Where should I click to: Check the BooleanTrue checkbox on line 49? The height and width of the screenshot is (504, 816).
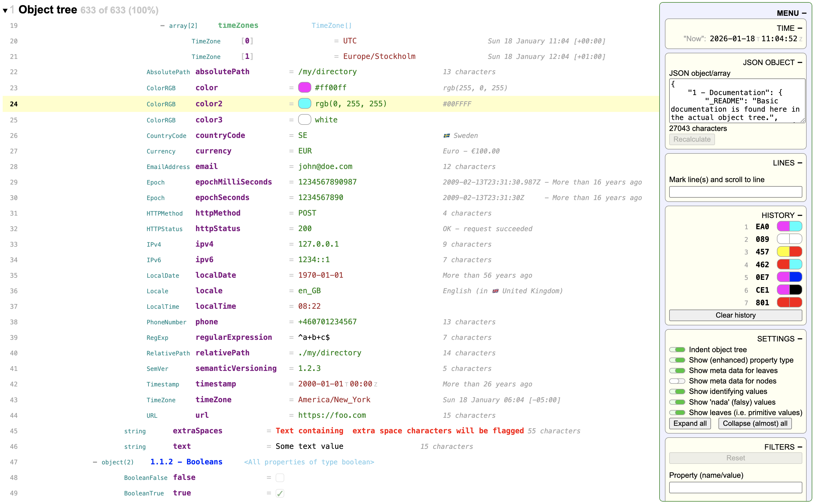280,493
